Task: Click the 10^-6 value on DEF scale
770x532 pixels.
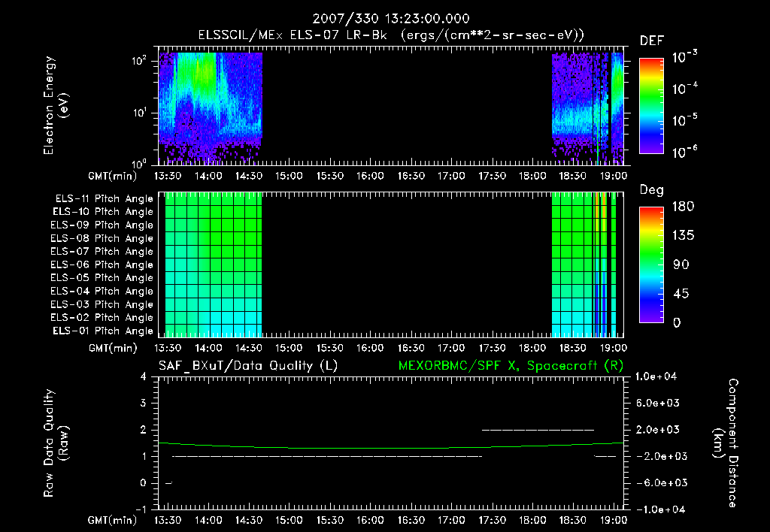Action: coord(685,152)
